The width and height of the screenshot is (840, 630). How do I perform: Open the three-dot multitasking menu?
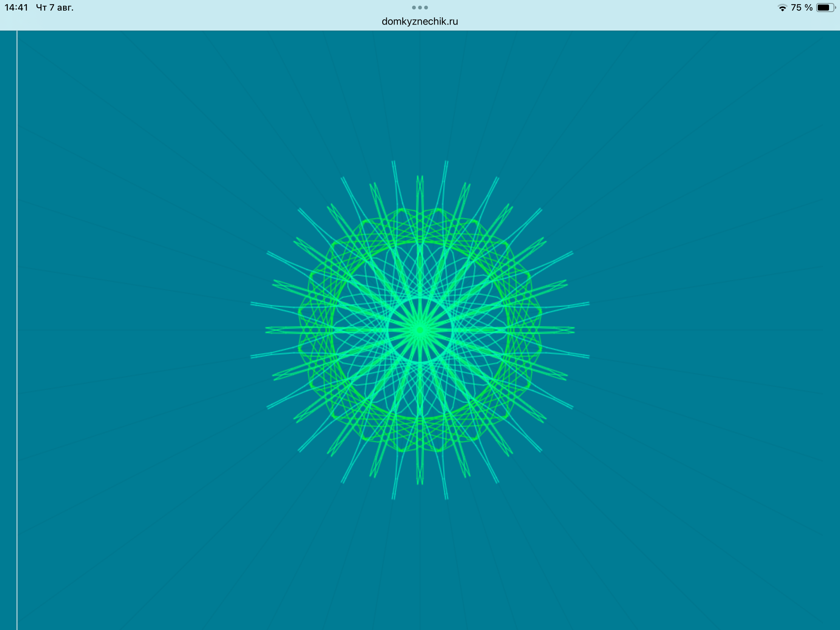(x=420, y=8)
